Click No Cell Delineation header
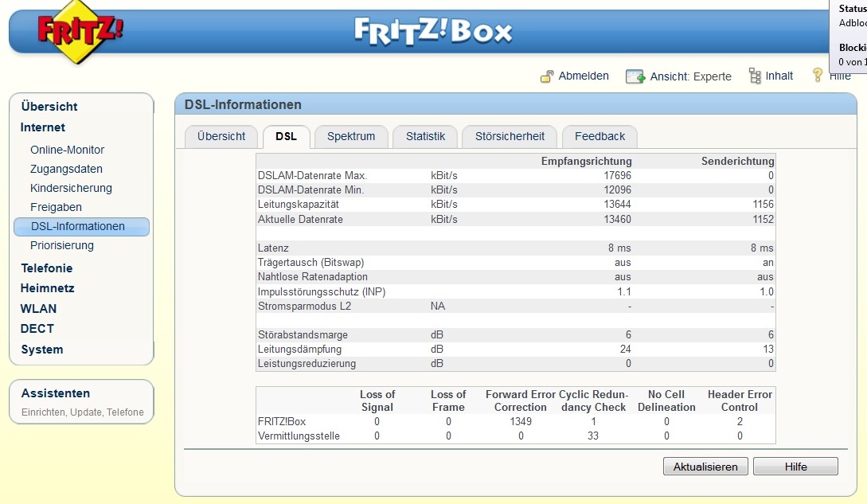Screen dimensions: 867x504 tap(666, 400)
